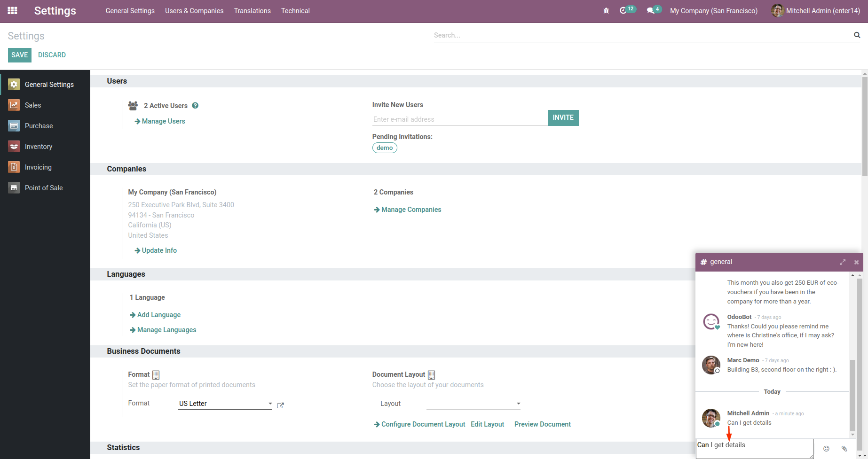Click the hash icon in general header
Image resolution: width=868 pixels, height=459 pixels.
pyautogui.click(x=703, y=262)
